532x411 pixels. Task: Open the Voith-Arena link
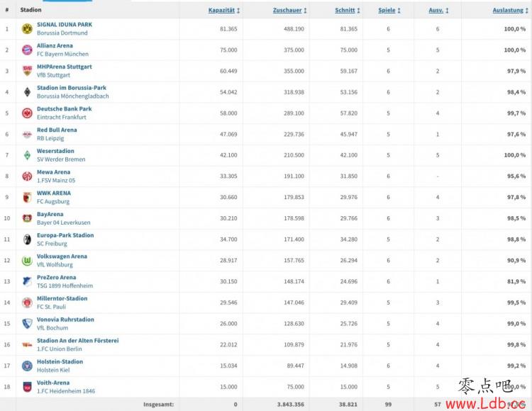point(53,382)
